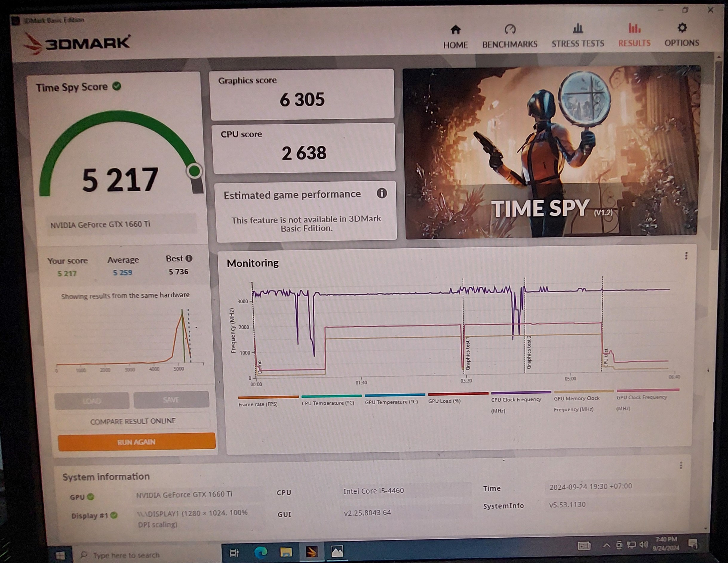Toggle the CPU Clock Frequency legend series
728x563 pixels.
(x=516, y=400)
